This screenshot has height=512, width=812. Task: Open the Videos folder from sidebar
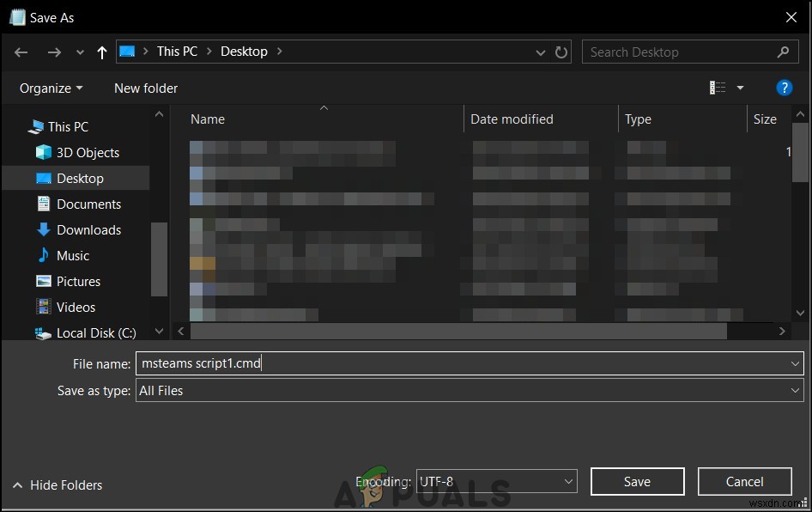click(x=76, y=307)
